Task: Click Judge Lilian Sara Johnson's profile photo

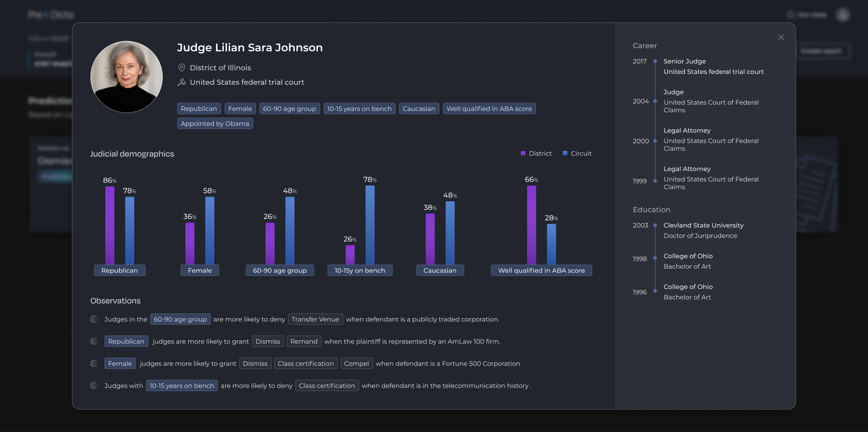Action: (x=127, y=77)
